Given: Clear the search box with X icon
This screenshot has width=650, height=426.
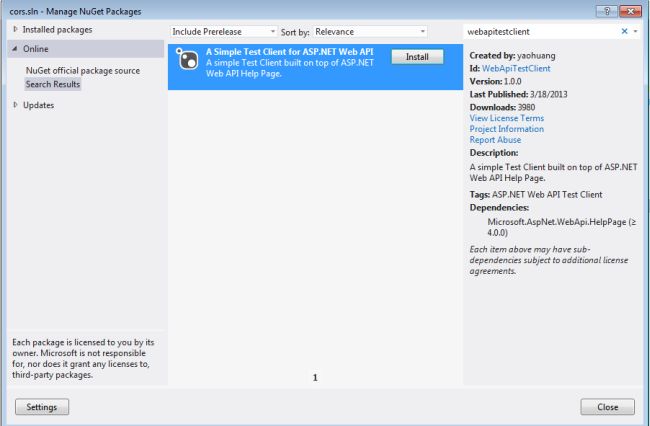Looking at the screenshot, I should point(624,31).
